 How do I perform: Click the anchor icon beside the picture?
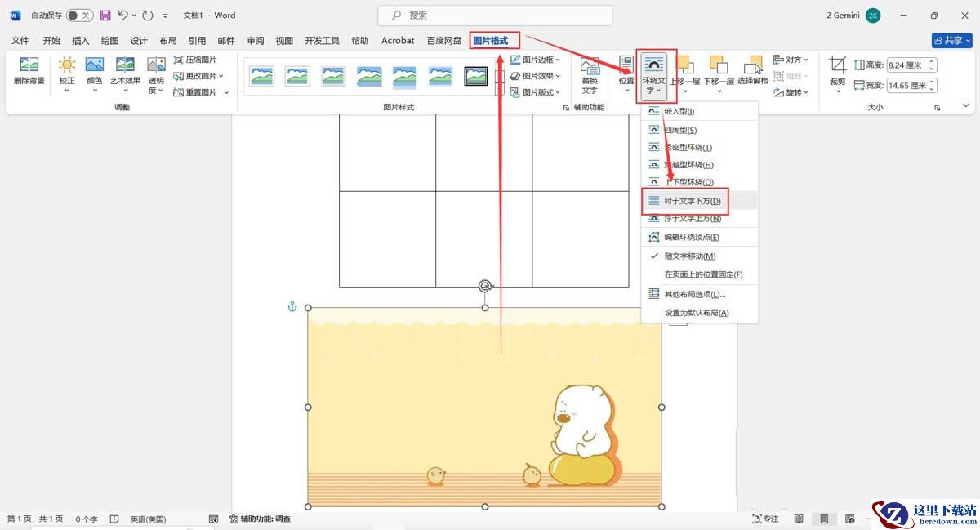point(292,306)
